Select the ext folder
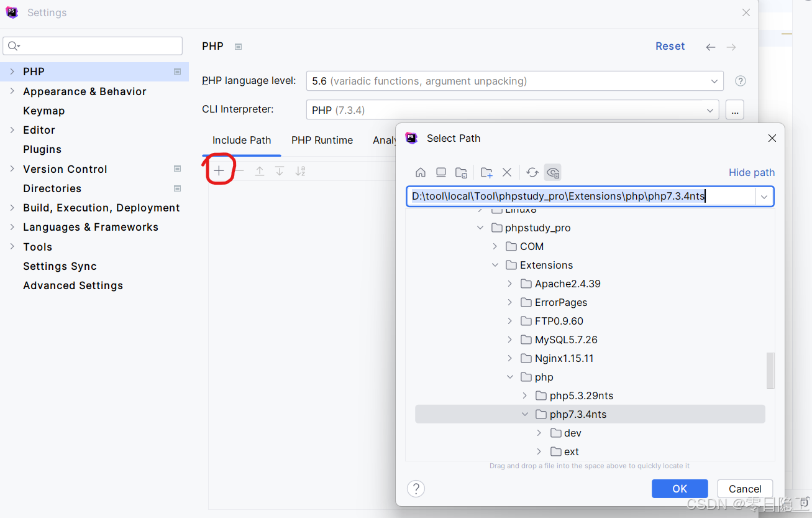Viewport: 812px width, 518px height. coord(572,451)
